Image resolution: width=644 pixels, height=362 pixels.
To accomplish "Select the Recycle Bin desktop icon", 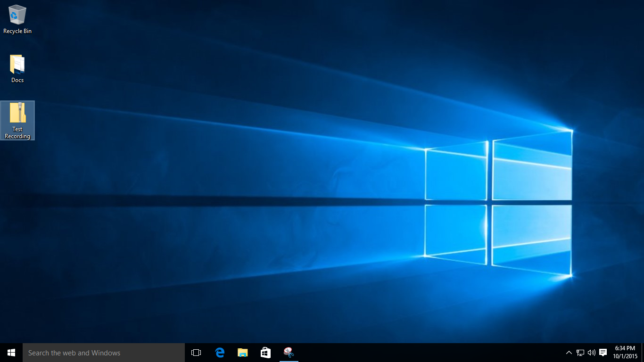I will click(x=17, y=19).
